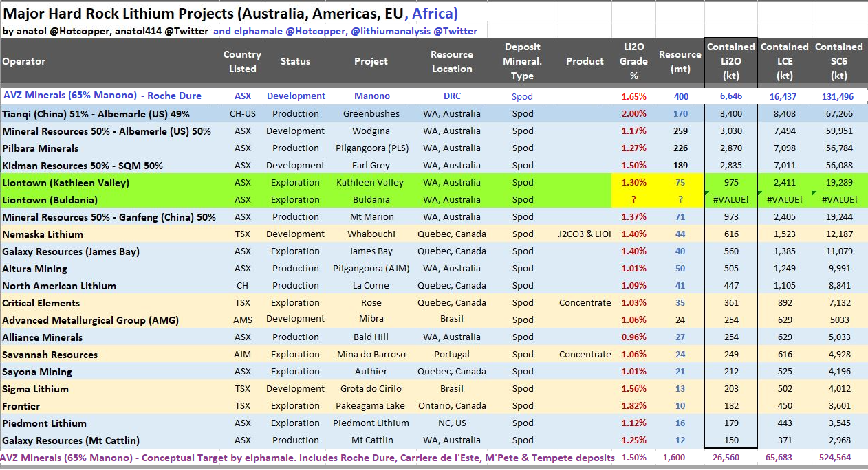Click the 'Portugal' resource location cell
Viewport: 868px width, 470px height.
coord(452,354)
